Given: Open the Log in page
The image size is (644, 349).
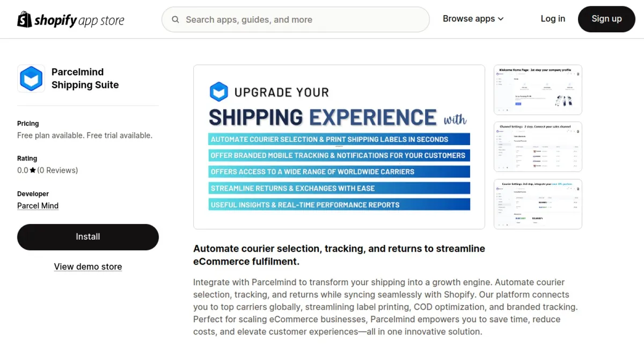Looking at the screenshot, I should tap(553, 19).
